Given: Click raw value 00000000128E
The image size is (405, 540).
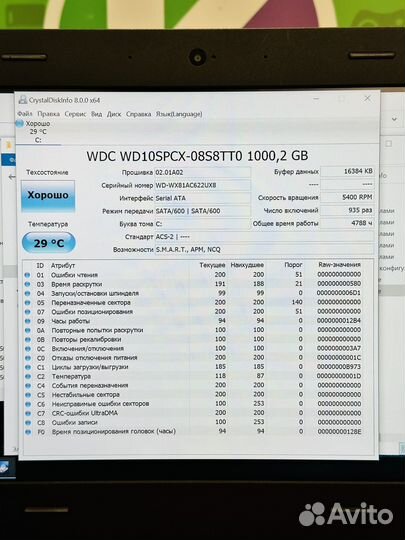Looking at the screenshot, I should coord(339,431).
